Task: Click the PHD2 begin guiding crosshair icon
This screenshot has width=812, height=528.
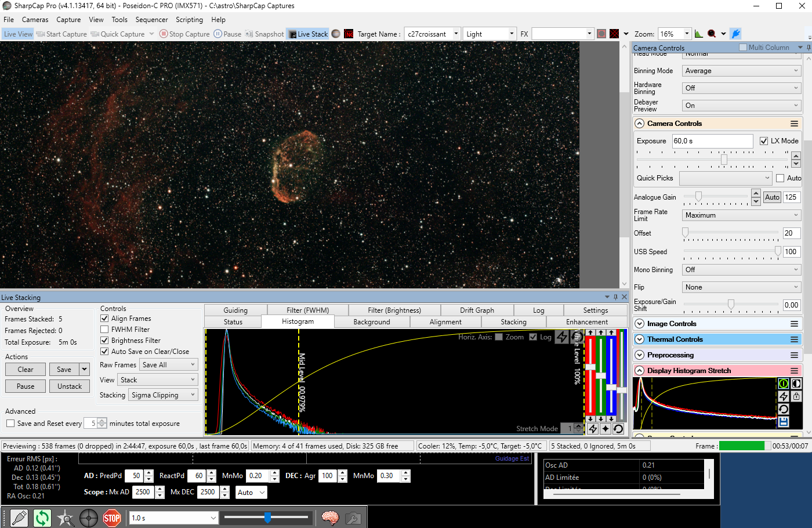Action: tap(89, 518)
